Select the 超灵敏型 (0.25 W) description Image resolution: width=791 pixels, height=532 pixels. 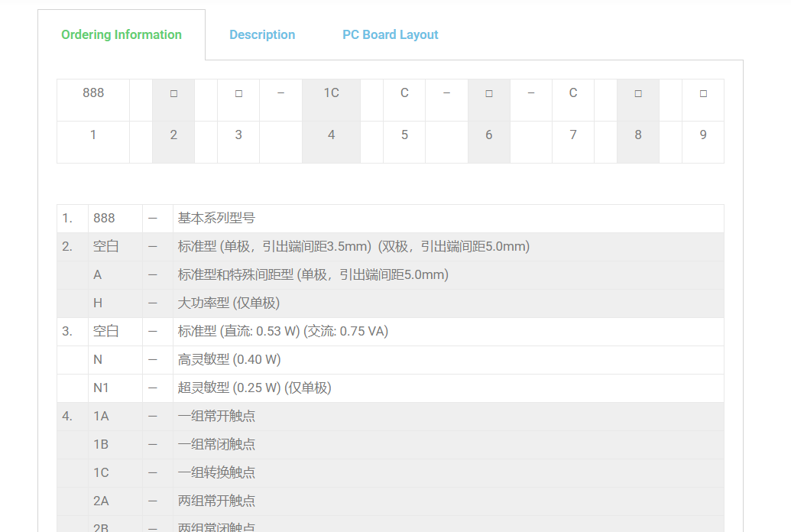pyautogui.click(x=254, y=388)
